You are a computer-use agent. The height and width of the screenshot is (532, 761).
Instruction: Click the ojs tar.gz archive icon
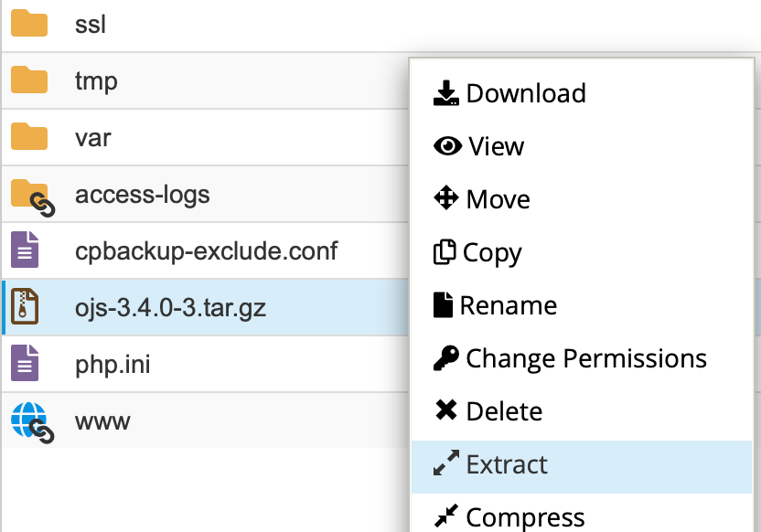point(25,306)
